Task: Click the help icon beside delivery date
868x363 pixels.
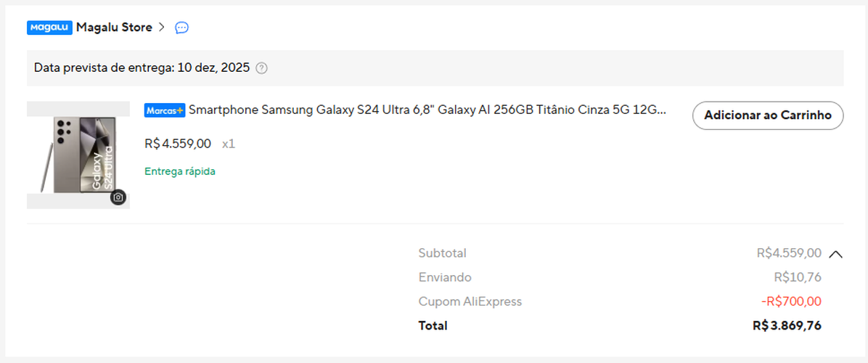Action: point(262,68)
